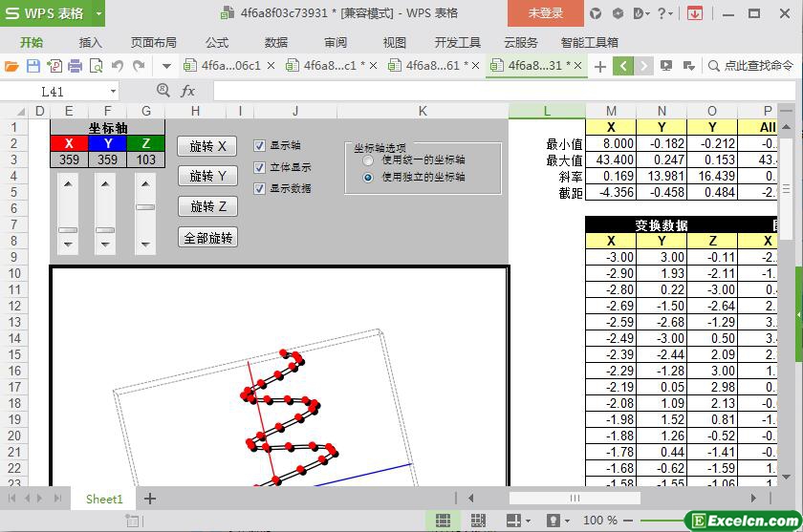Open the WPS 表格 application menu arrow

tap(98, 13)
